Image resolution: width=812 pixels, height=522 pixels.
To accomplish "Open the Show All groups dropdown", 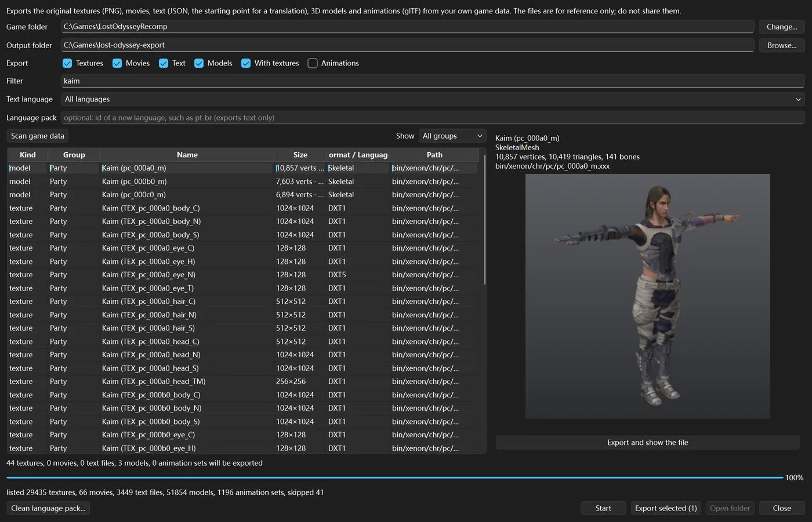I will 452,136.
